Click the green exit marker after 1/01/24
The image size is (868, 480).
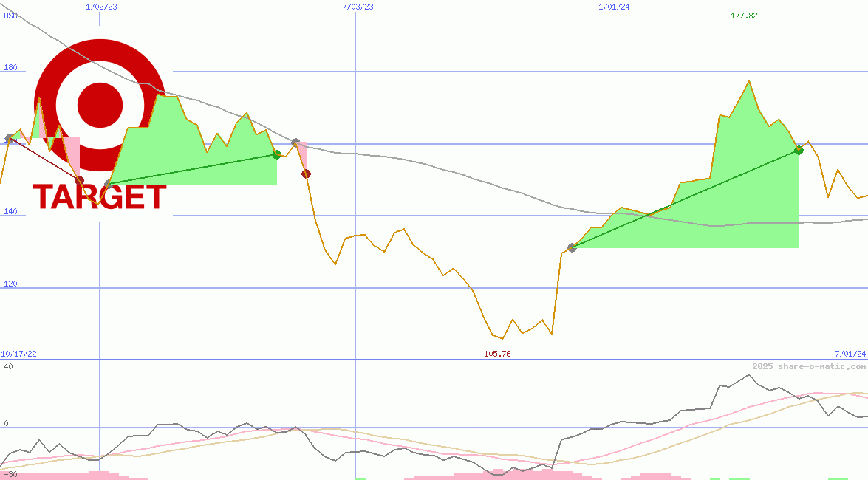pyautogui.click(x=799, y=150)
